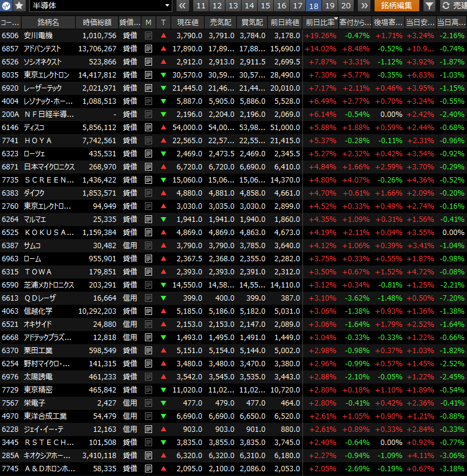Select list tab 15
Screen dimensions: 467x476
(x=265, y=6)
